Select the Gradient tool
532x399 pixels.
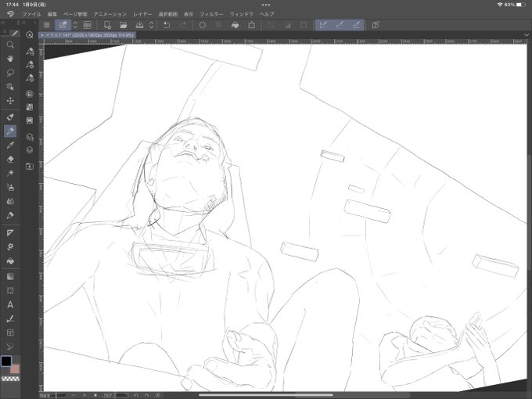[x=10, y=276]
